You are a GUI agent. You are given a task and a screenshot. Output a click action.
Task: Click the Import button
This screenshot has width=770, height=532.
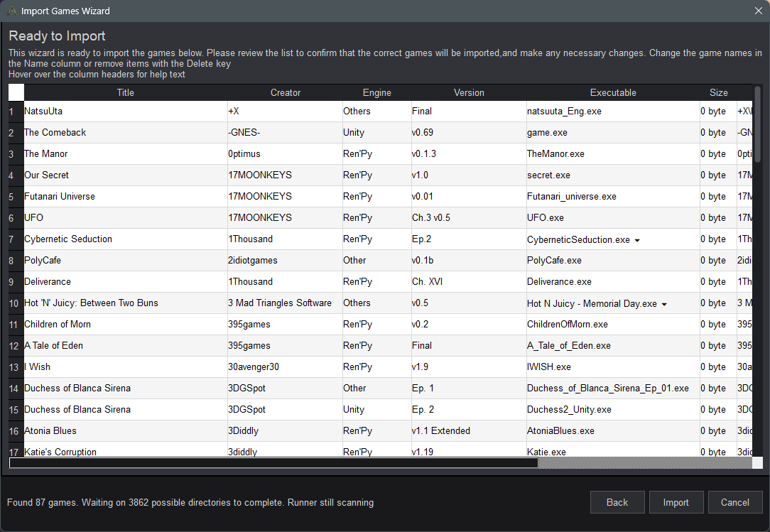pyautogui.click(x=676, y=502)
